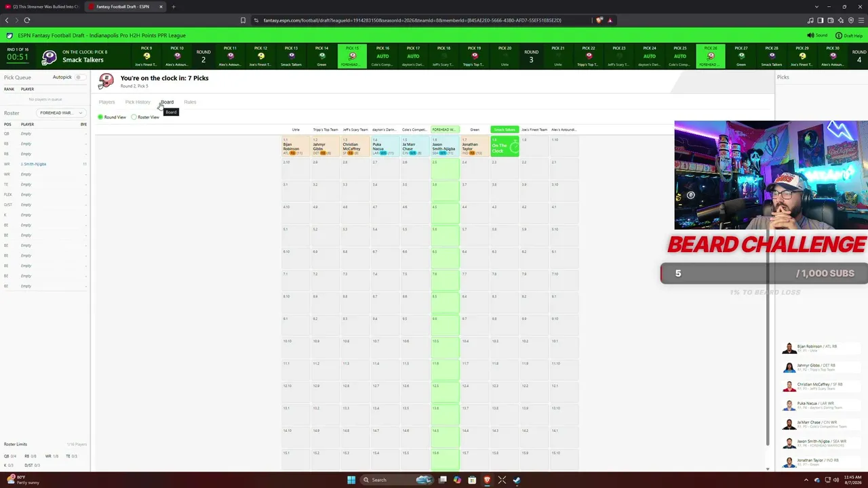The image size is (868, 488).
Task: Select Jahmyr Gibbs' draft board cell
Action: (325, 147)
